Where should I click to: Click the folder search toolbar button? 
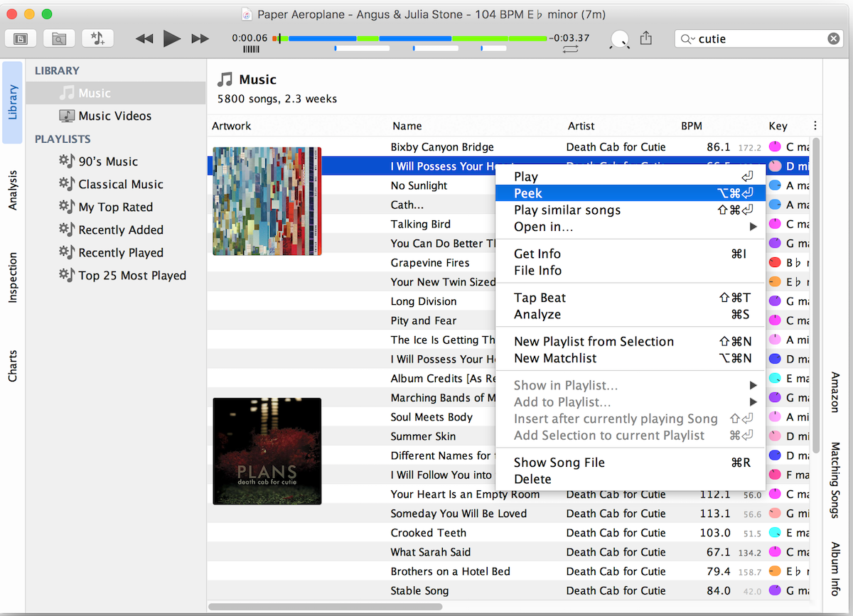[x=59, y=38]
